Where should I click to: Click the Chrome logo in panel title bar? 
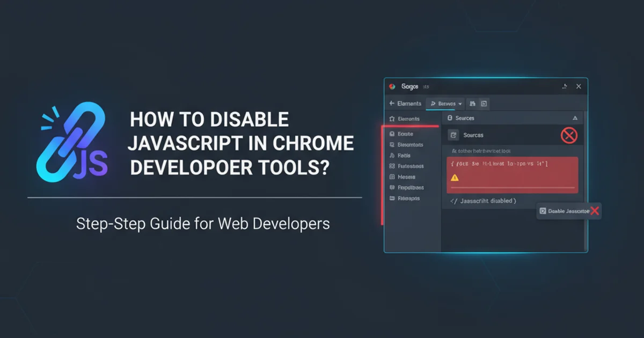point(392,86)
